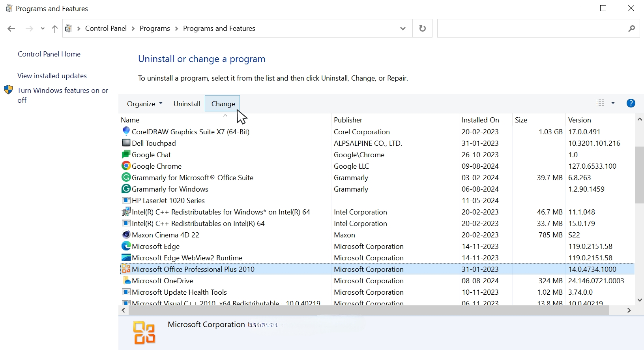
Task: Click install date 26-10-2023 cell
Action: click(x=480, y=154)
